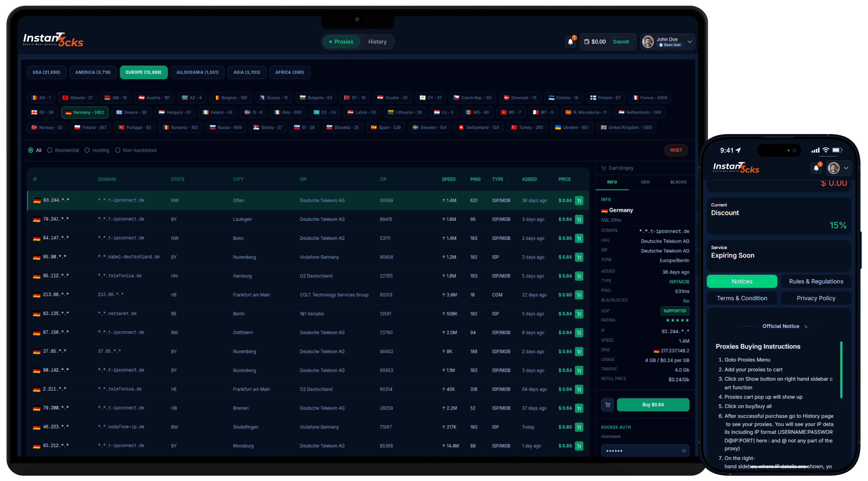Click the notice scrollbar on phone screen
The image size is (868, 481).
841,370
